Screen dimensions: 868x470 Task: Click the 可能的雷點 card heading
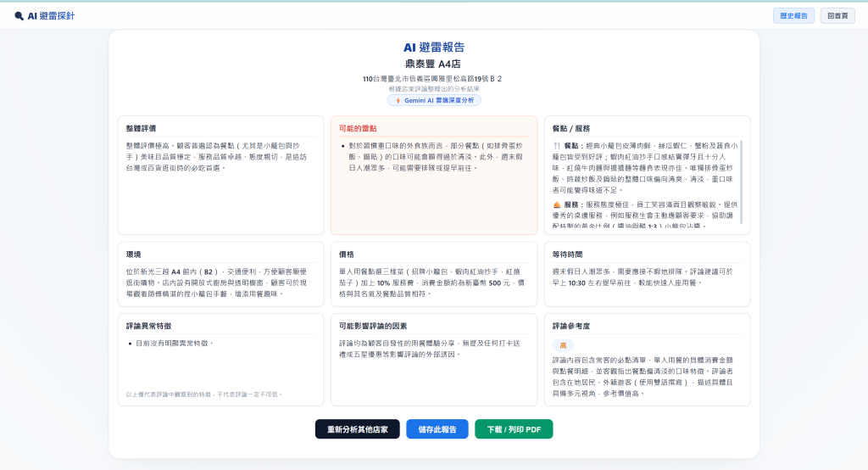pos(358,128)
